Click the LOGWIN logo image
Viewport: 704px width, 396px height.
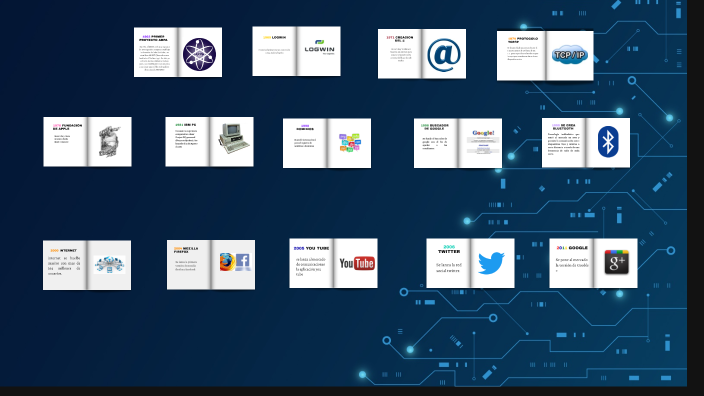pyautogui.click(x=320, y=47)
